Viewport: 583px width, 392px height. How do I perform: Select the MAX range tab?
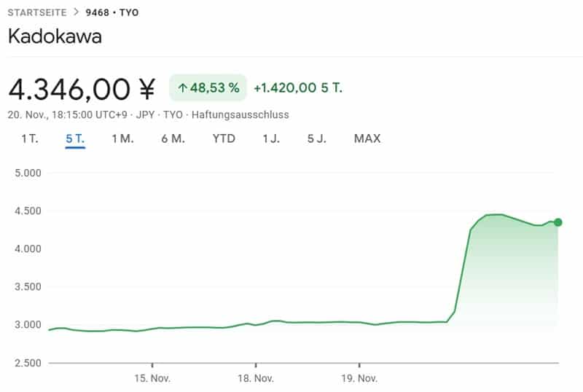point(367,138)
